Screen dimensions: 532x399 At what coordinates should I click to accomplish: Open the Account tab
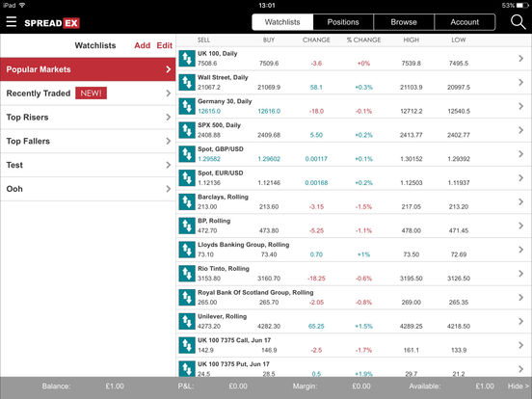[x=465, y=22]
